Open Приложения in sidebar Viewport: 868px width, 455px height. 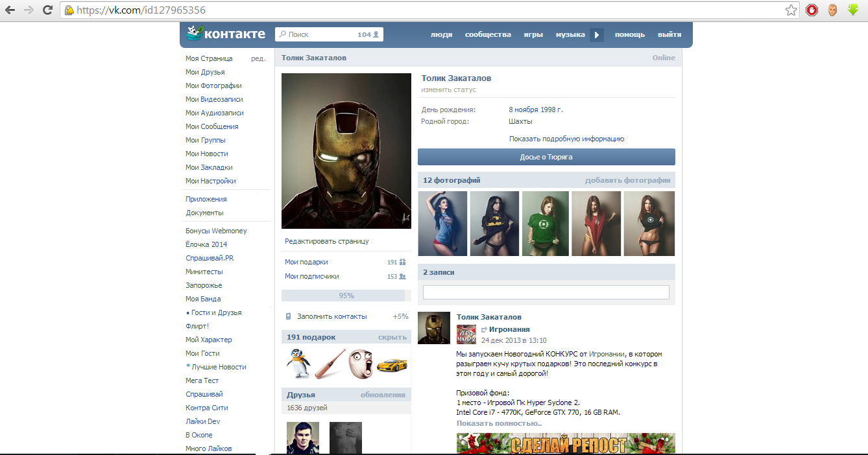point(206,199)
